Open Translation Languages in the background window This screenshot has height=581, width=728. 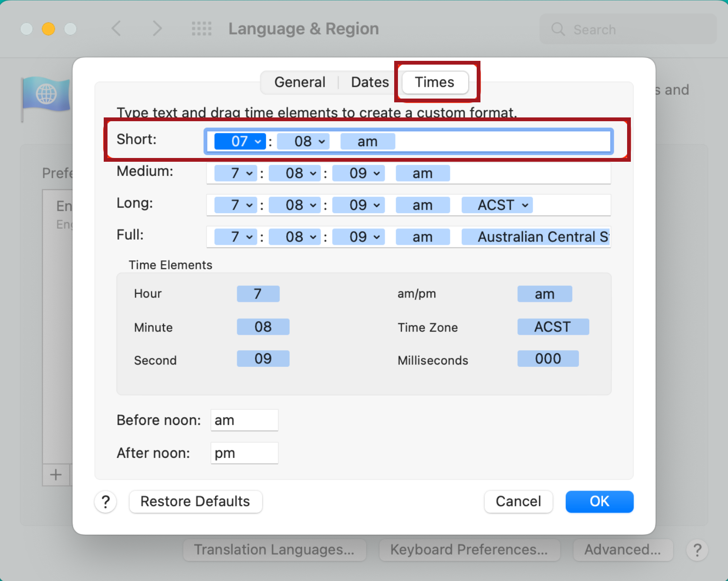click(x=274, y=550)
